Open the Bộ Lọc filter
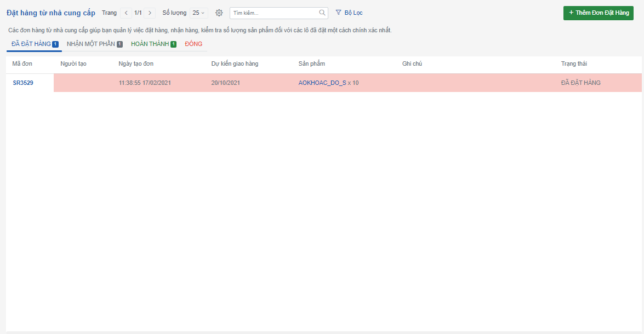The image size is (644, 334). tap(349, 13)
